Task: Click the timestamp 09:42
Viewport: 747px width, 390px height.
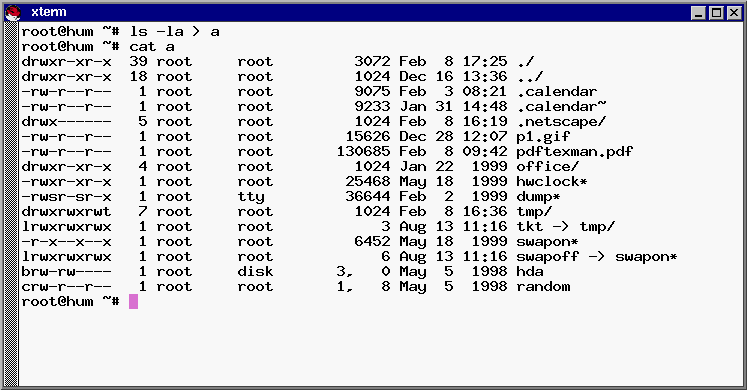Action: click(485, 152)
